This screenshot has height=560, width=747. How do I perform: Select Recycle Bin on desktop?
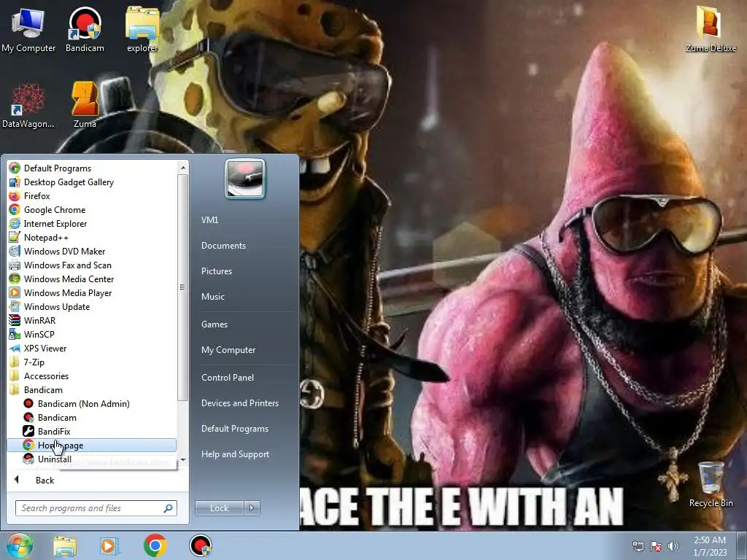tap(711, 484)
